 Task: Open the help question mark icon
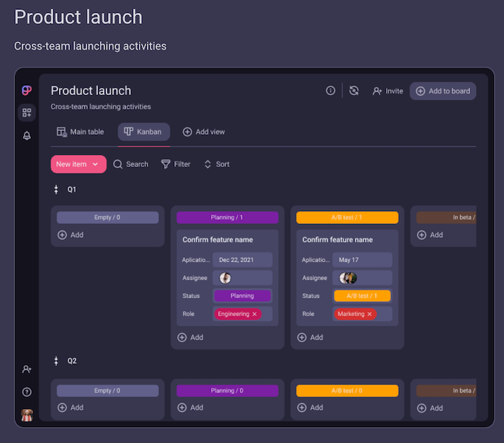27,392
